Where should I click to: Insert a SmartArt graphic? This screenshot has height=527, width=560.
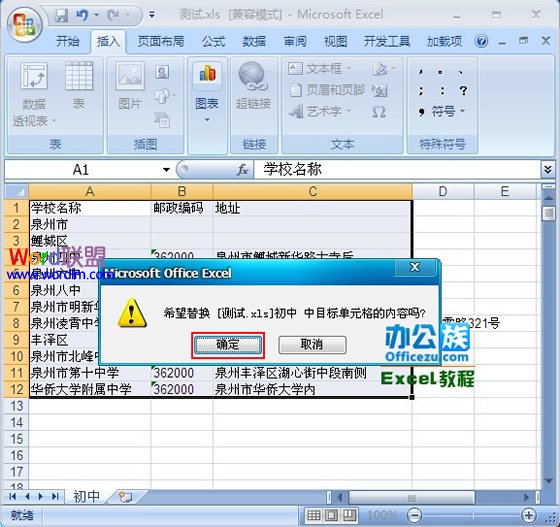[162, 120]
